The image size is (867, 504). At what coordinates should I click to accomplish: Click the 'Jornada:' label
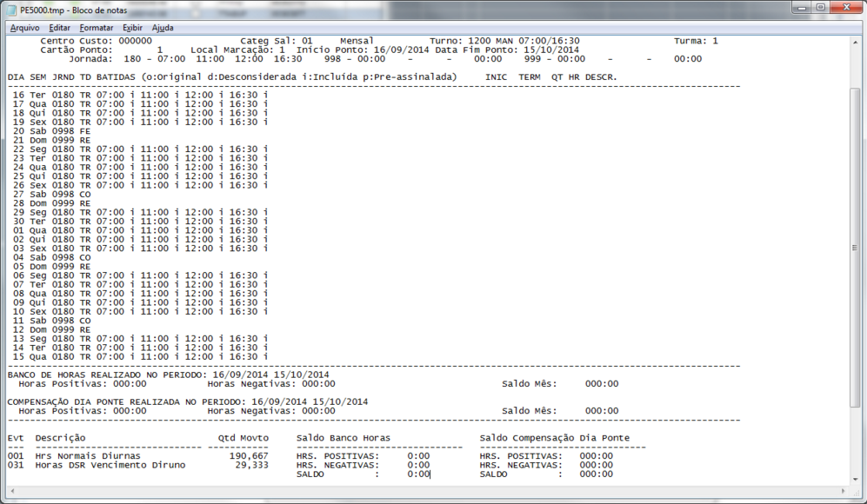pyautogui.click(x=90, y=59)
